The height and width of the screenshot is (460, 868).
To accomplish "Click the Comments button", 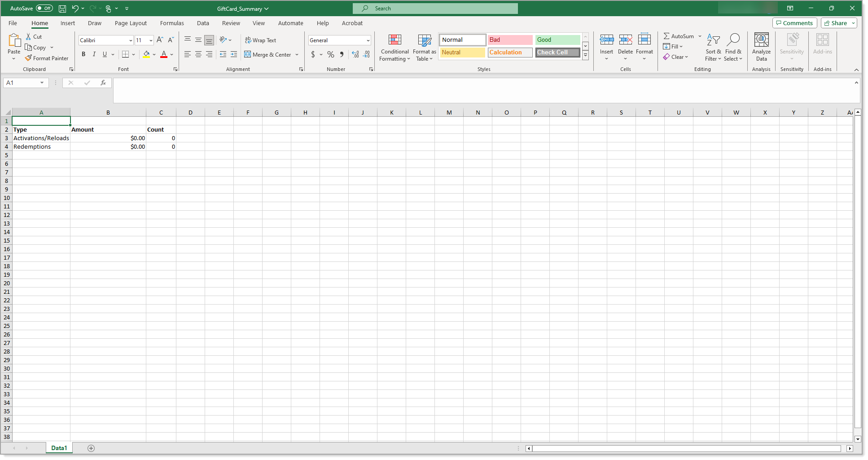I will tap(794, 23).
